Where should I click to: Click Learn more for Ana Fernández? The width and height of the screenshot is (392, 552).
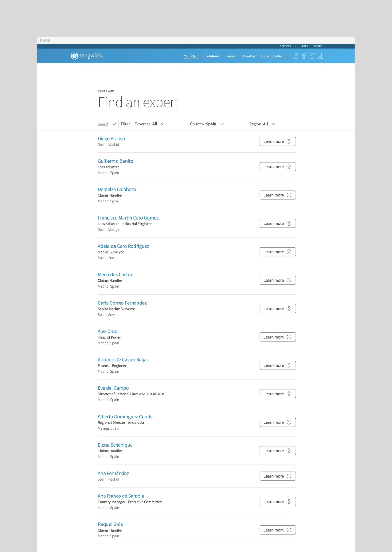[x=278, y=476]
